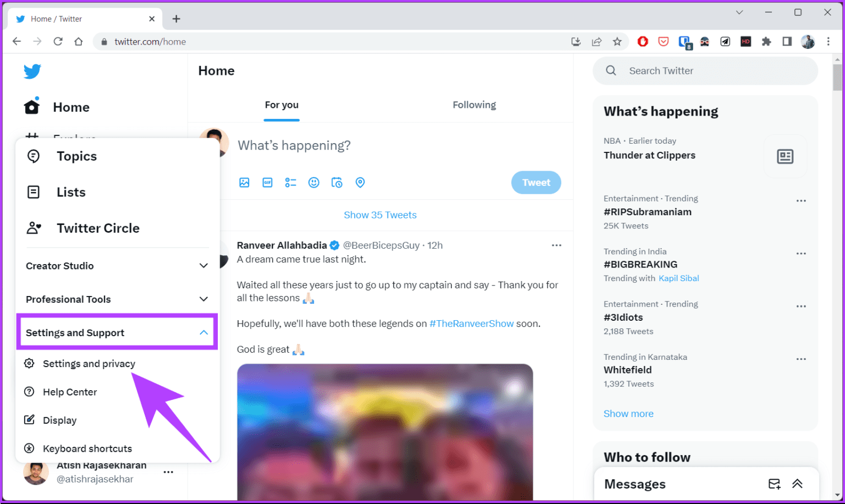Open more options for #3Idiots trend

[801, 306]
